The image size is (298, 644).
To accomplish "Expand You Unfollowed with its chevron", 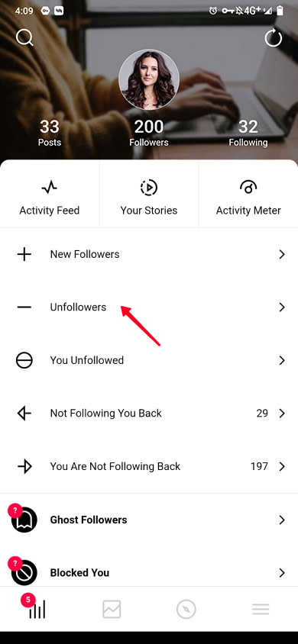I will (x=282, y=360).
